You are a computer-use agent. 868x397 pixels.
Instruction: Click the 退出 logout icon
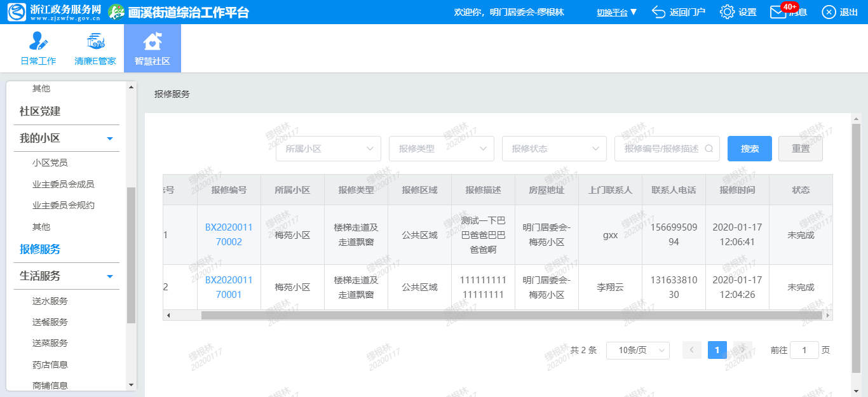829,12
